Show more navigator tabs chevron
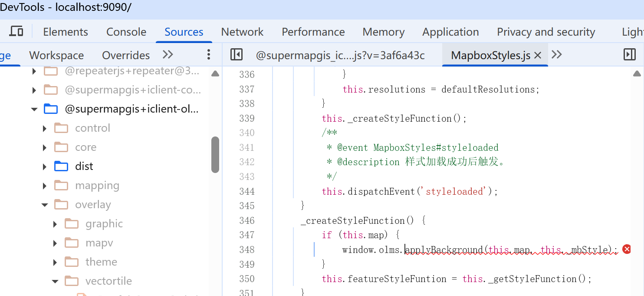Screen dimensions: 644x296 click(168, 55)
